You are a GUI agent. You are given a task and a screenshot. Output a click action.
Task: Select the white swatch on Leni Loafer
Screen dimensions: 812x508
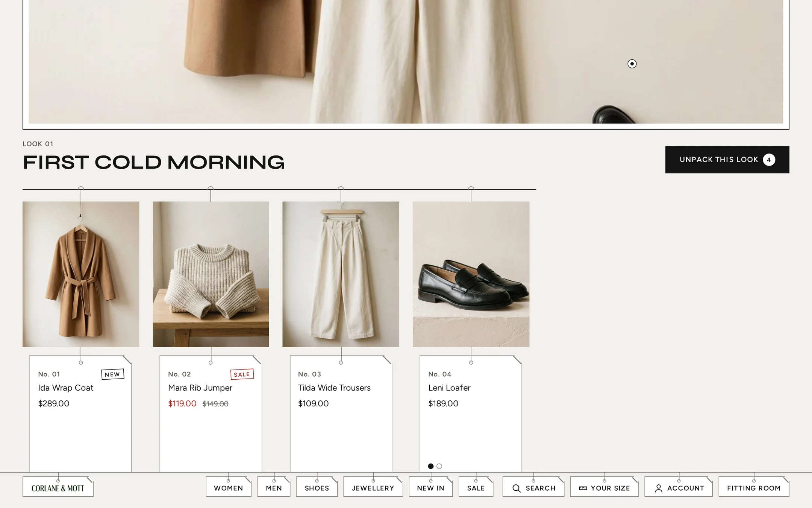coord(439,466)
